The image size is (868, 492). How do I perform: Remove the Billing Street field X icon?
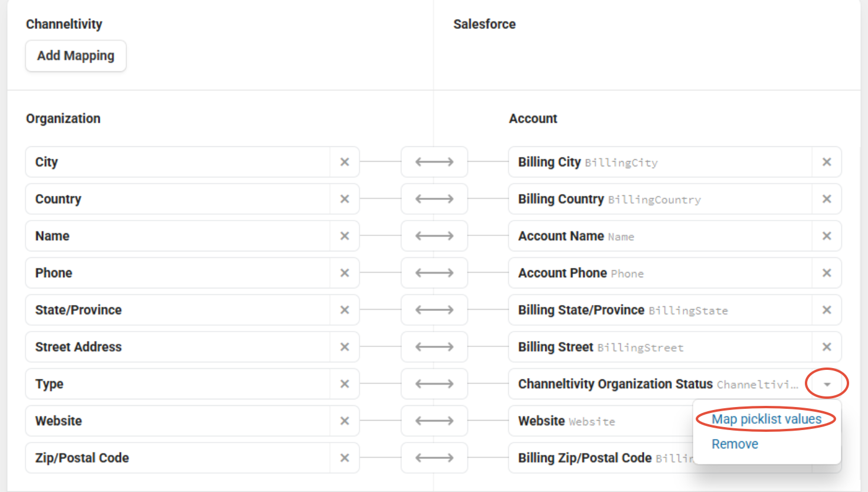pyautogui.click(x=827, y=347)
